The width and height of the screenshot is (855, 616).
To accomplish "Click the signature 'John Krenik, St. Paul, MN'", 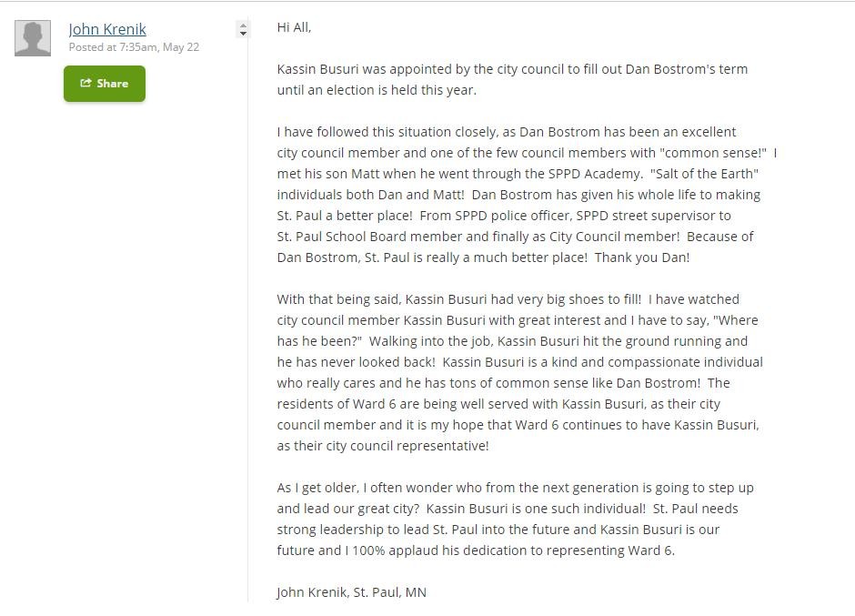I will coord(351,592).
